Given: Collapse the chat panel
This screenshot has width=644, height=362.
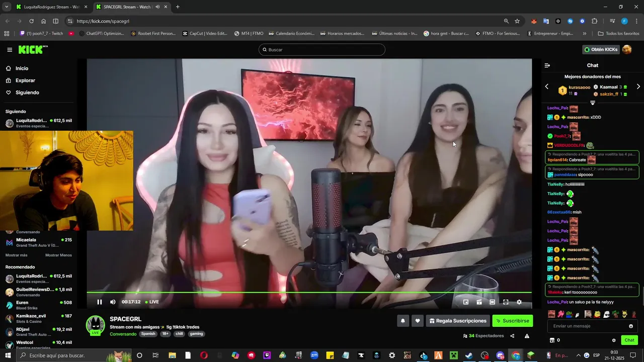Looking at the screenshot, I should coord(547,65).
